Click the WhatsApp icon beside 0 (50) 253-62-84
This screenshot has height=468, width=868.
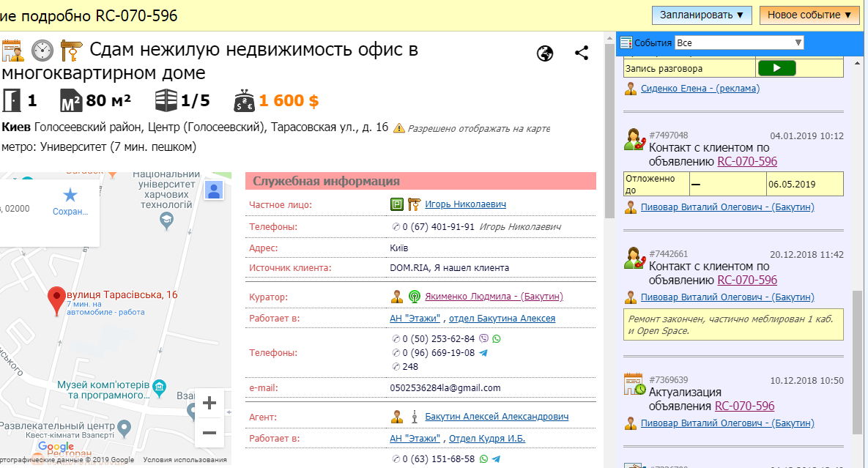click(x=496, y=339)
